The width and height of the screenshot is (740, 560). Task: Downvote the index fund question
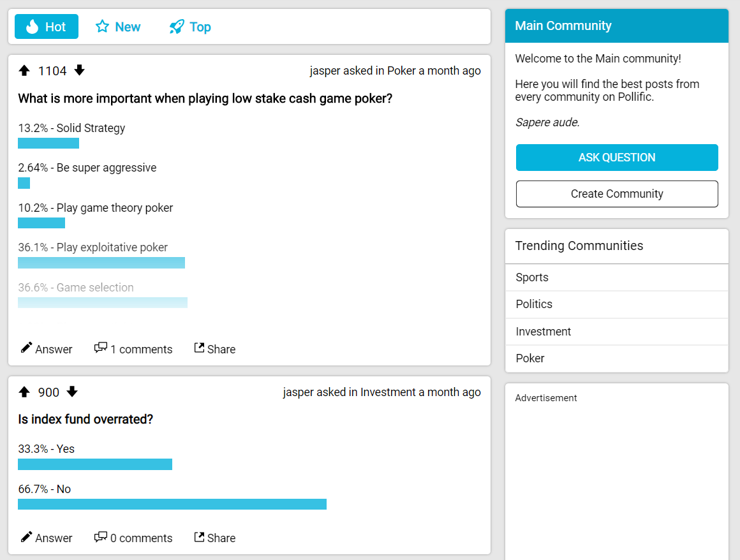(72, 392)
